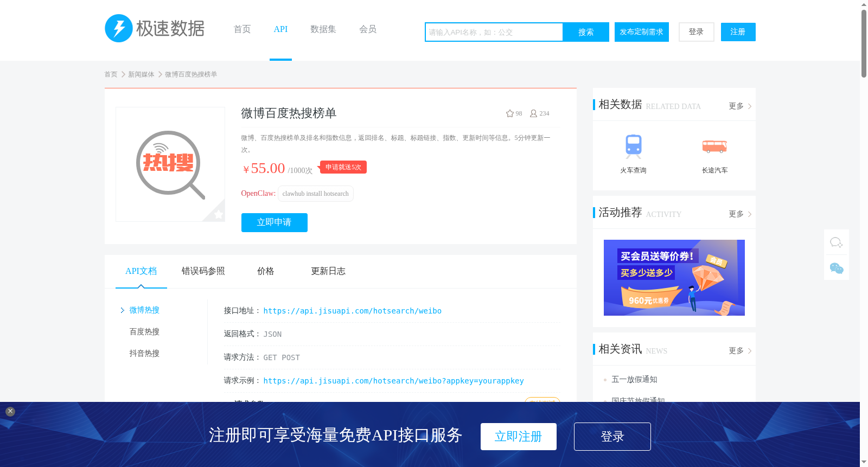The image size is (868, 467).
Task: Open the 请求示例 URL with appkey
Action: (394, 381)
